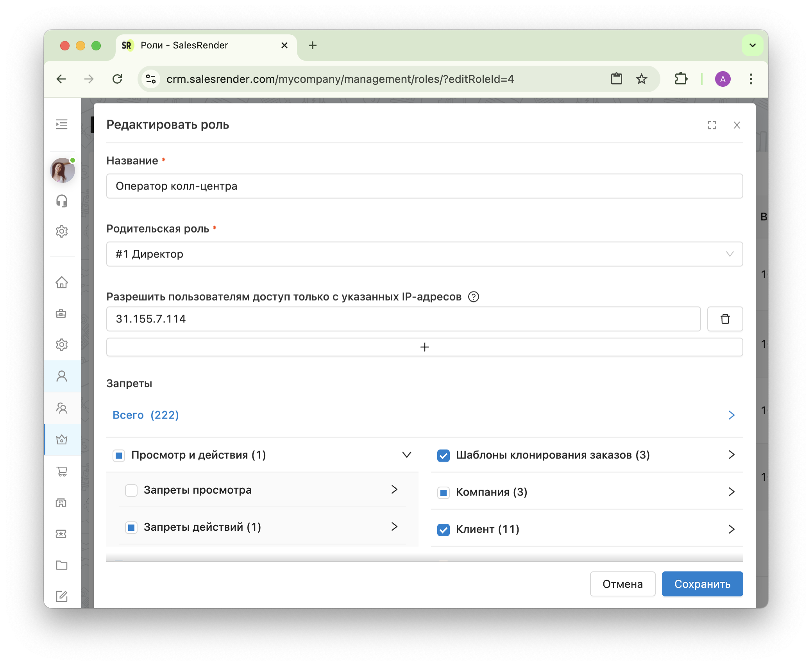The width and height of the screenshot is (812, 666).
Task: Go back in browser history
Action: point(61,79)
